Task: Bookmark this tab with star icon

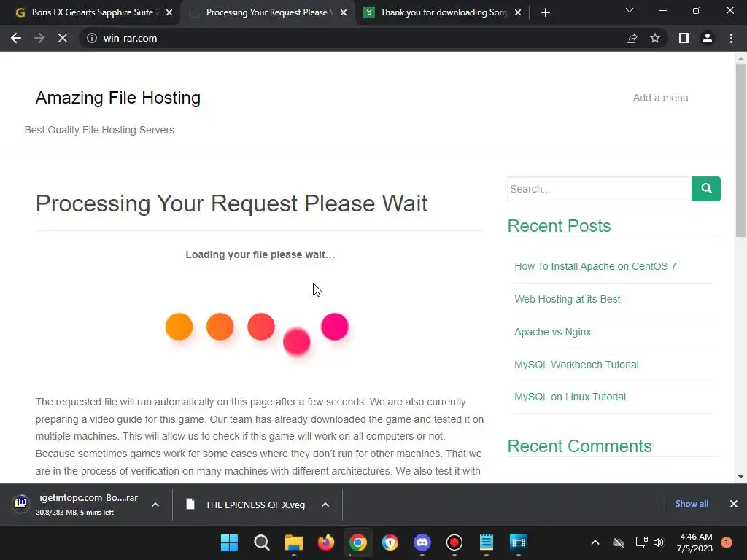Action: coord(655,38)
